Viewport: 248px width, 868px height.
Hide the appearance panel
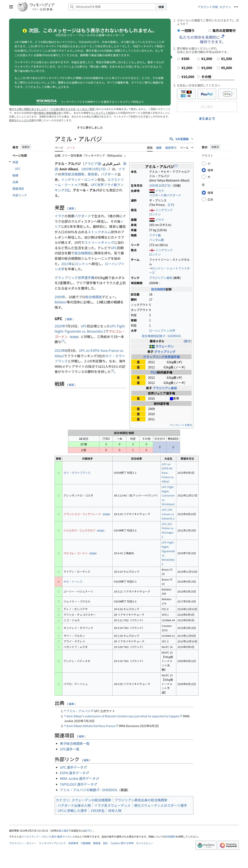coord(215,147)
